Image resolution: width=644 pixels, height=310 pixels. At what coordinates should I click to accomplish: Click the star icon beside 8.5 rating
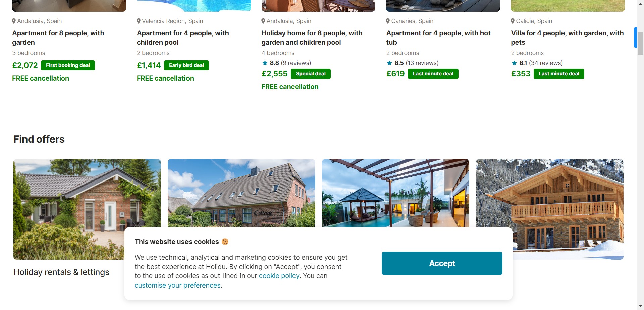click(x=389, y=63)
